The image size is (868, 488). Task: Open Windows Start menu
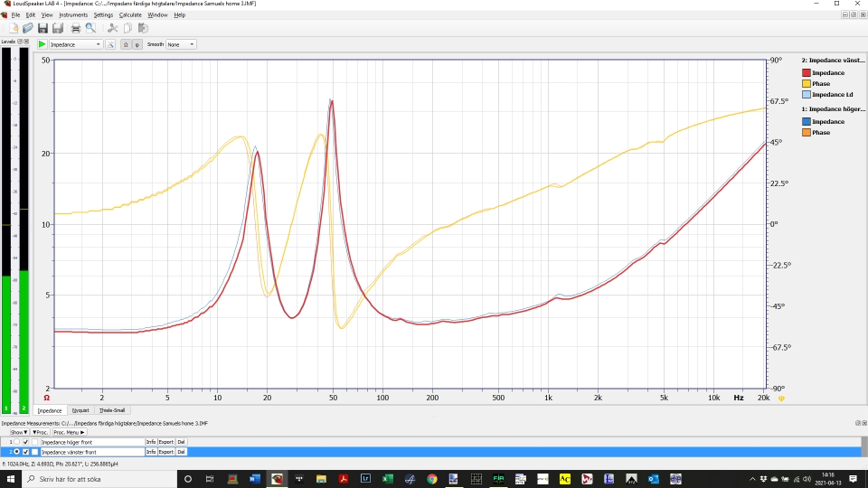(x=11, y=479)
